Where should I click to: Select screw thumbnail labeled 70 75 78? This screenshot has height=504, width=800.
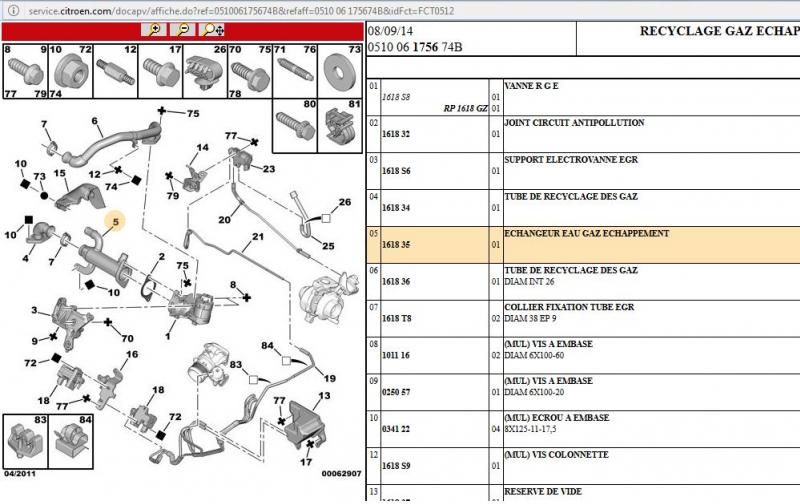tap(250, 71)
